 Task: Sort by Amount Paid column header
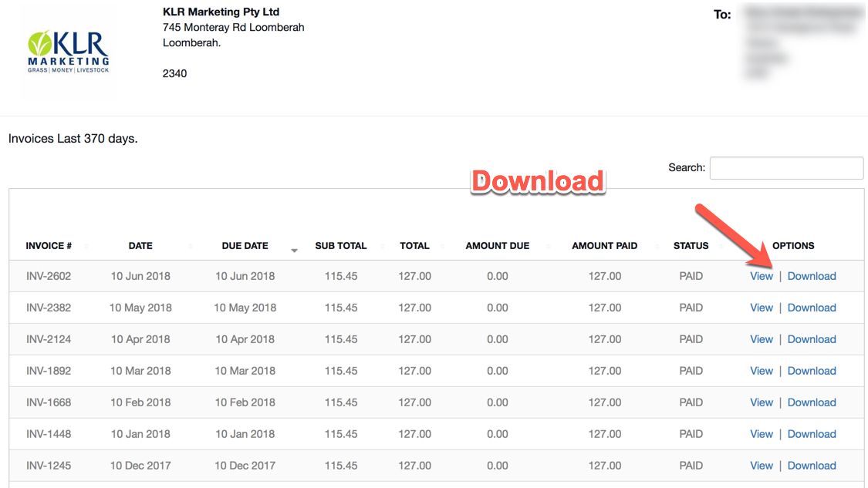(x=604, y=246)
